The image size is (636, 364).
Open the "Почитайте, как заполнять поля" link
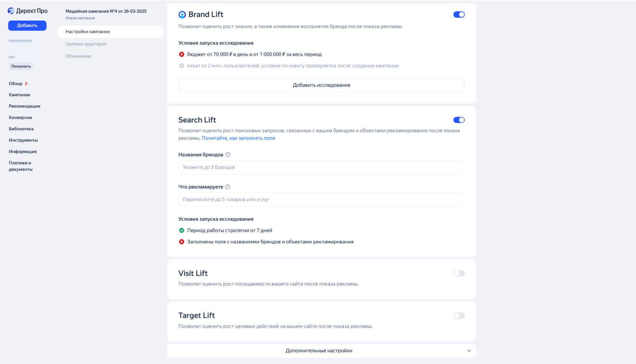(x=238, y=138)
